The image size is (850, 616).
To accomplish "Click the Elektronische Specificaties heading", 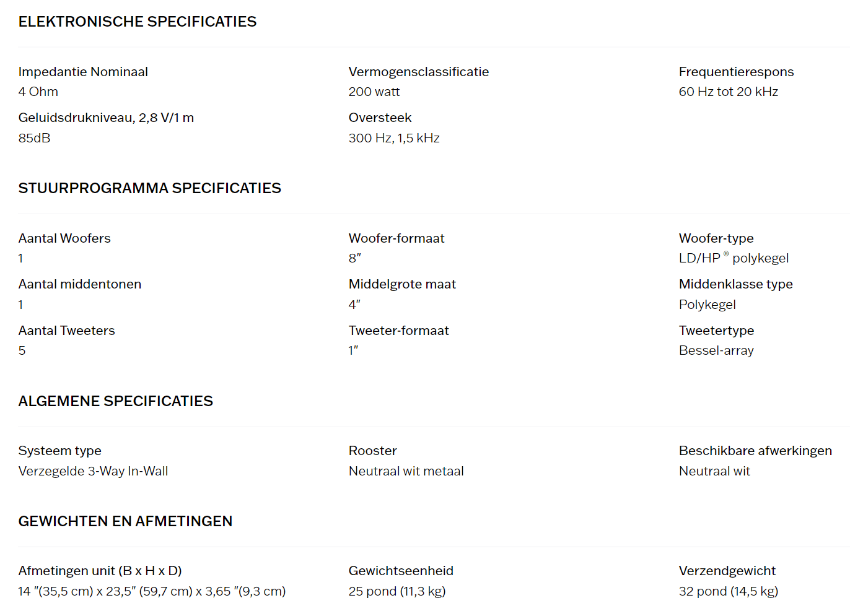I will [137, 22].
